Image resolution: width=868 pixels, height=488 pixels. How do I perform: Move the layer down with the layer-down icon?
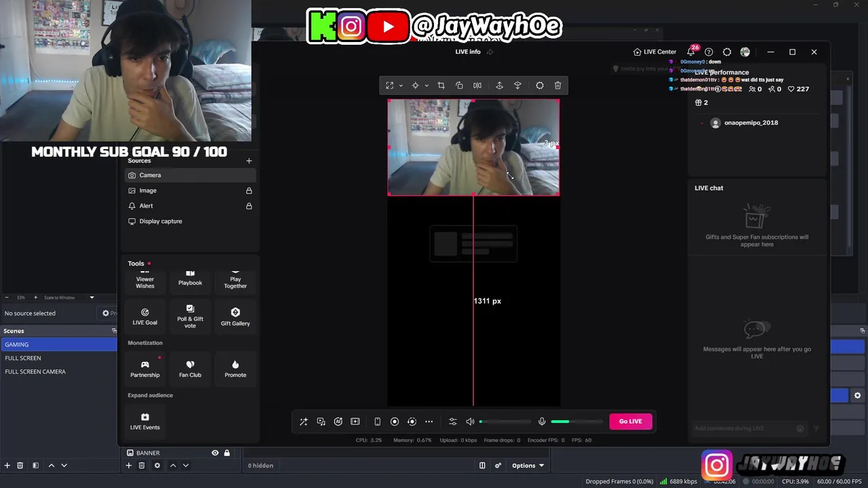click(517, 85)
